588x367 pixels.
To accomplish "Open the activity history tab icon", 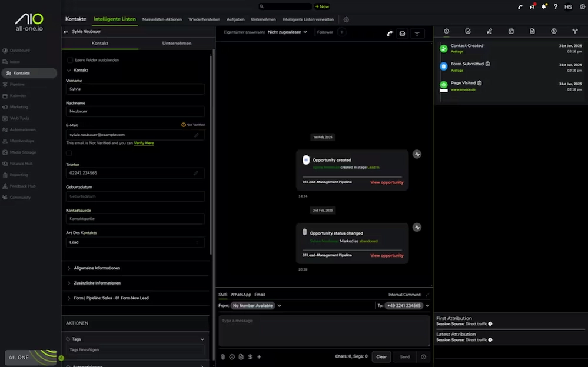I will (x=446, y=31).
